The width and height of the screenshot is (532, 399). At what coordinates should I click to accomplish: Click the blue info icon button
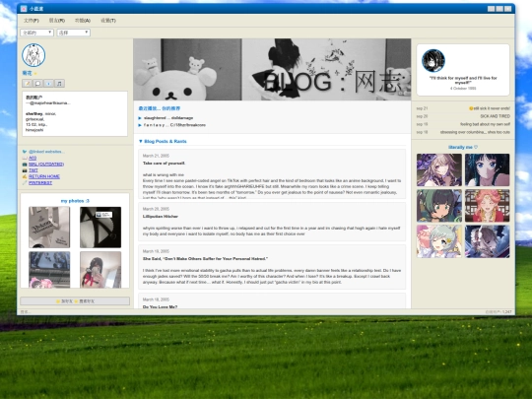[x=48, y=83]
